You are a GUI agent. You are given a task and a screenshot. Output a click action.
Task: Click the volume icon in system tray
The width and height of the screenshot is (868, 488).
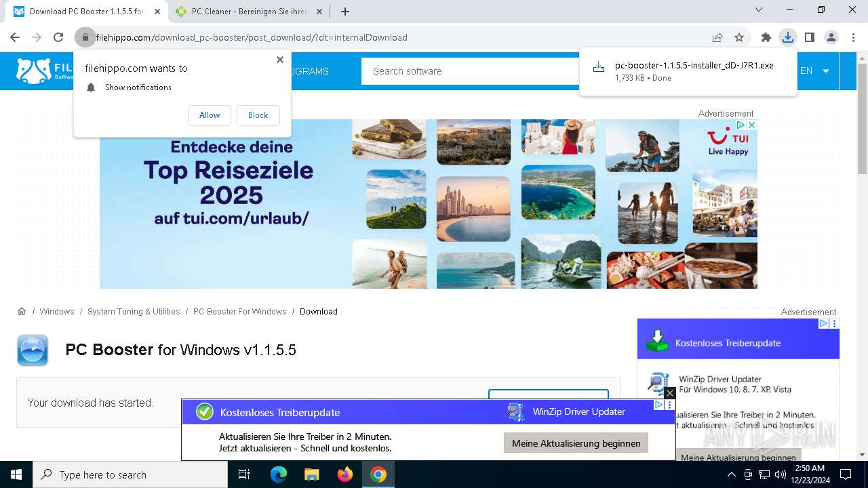781,474
